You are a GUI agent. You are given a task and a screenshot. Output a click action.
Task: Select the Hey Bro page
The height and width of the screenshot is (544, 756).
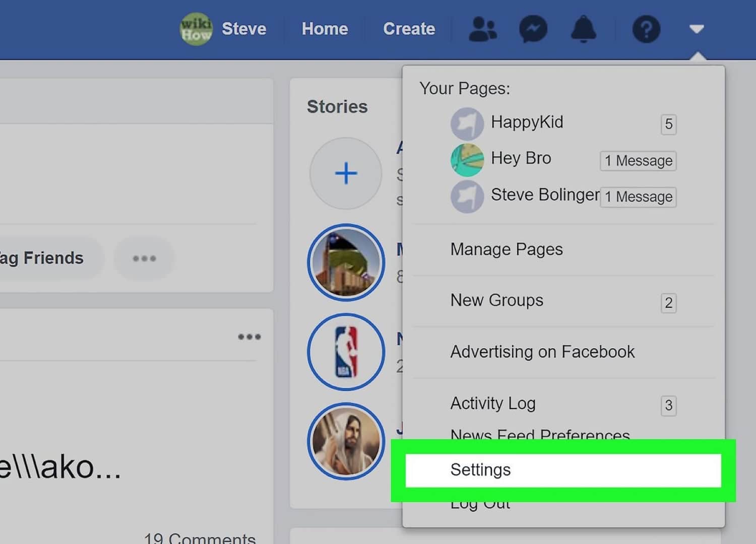pyautogui.click(x=521, y=158)
